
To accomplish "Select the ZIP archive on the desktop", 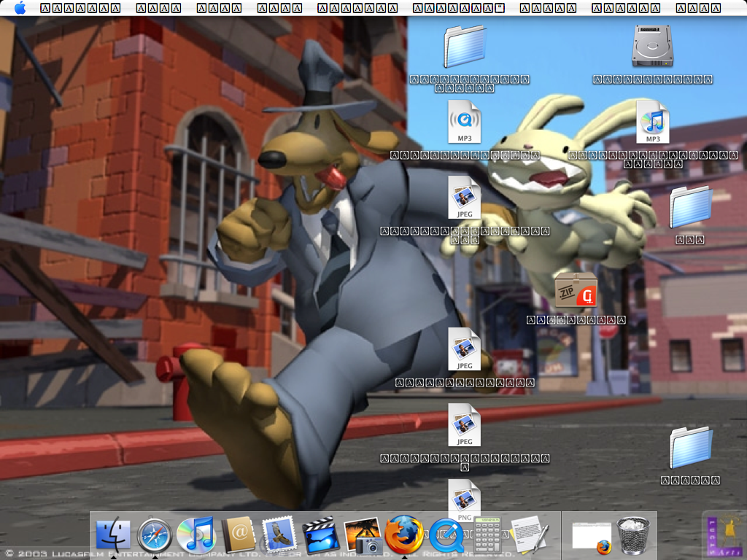I will tap(576, 291).
